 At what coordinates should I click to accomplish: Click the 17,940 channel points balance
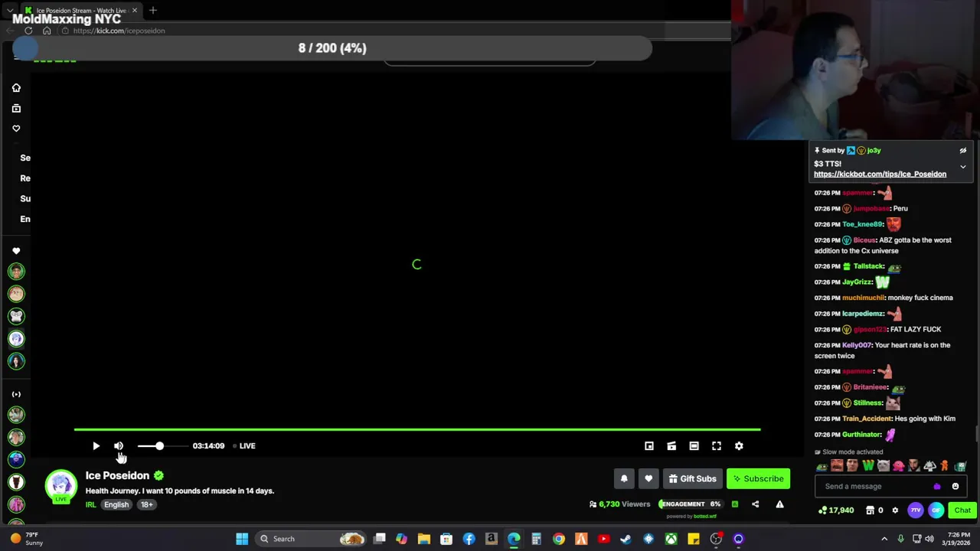[x=836, y=510]
